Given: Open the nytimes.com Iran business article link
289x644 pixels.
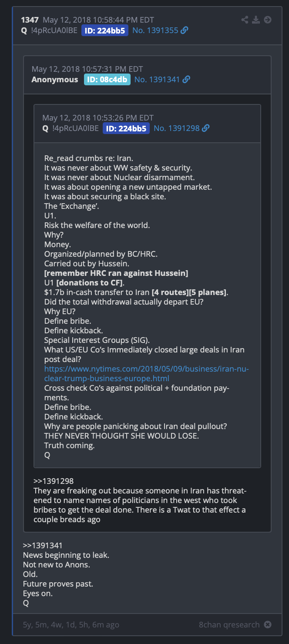Looking at the screenshot, I should point(147,374).
